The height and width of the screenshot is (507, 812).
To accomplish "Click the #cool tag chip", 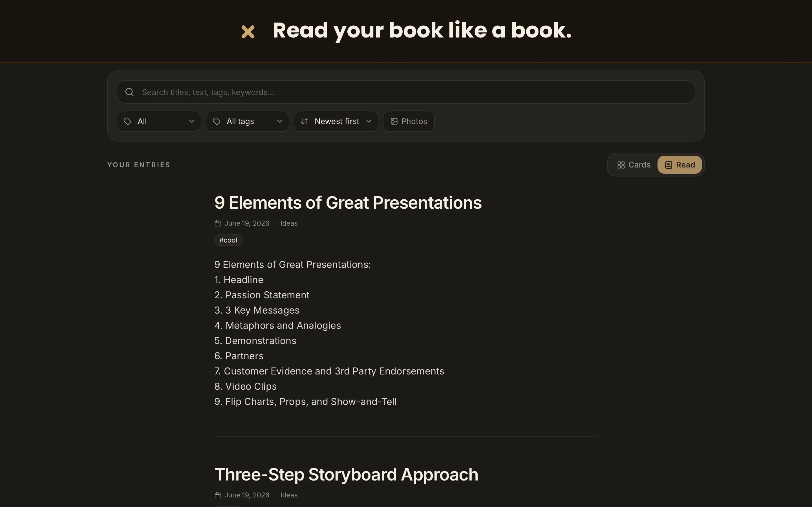I will 228,240.
